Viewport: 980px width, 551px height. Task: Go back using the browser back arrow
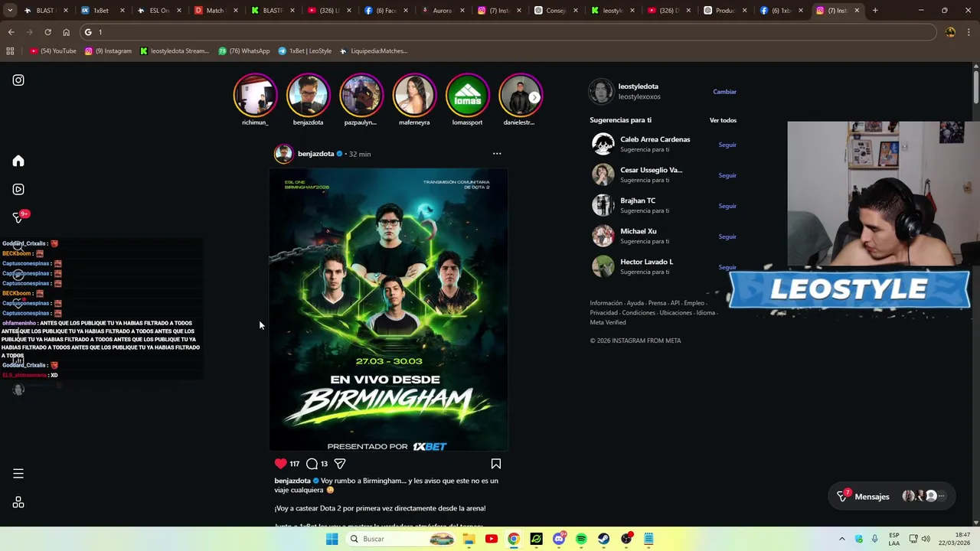coord(11,32)
